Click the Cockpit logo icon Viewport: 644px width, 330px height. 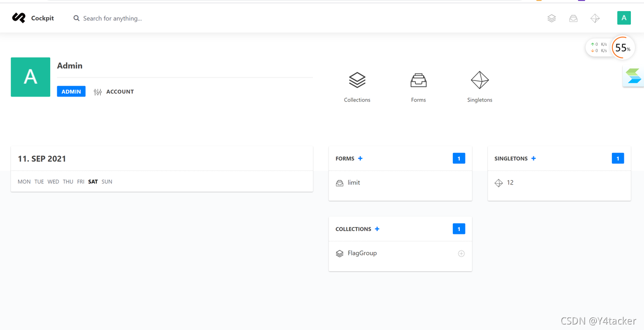coord(19,18)
